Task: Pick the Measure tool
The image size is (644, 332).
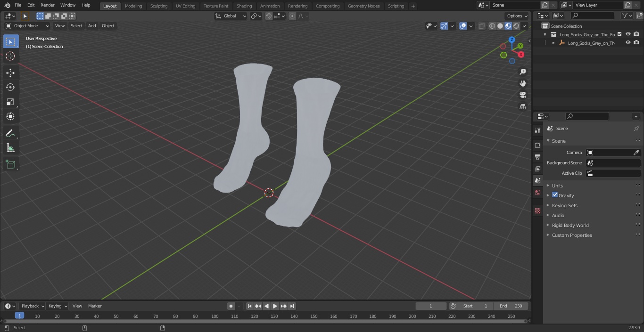Action: point(10,148)
